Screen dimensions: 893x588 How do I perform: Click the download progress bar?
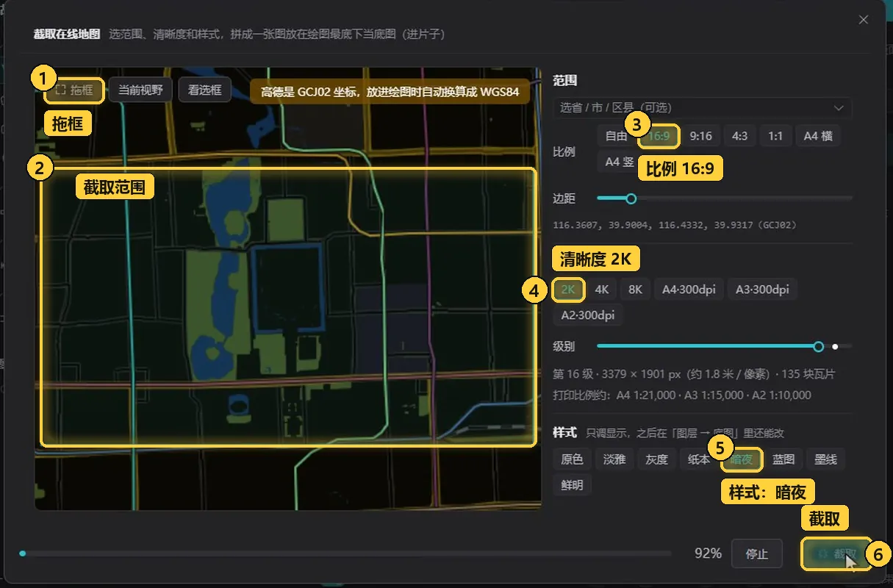(346, 553)
